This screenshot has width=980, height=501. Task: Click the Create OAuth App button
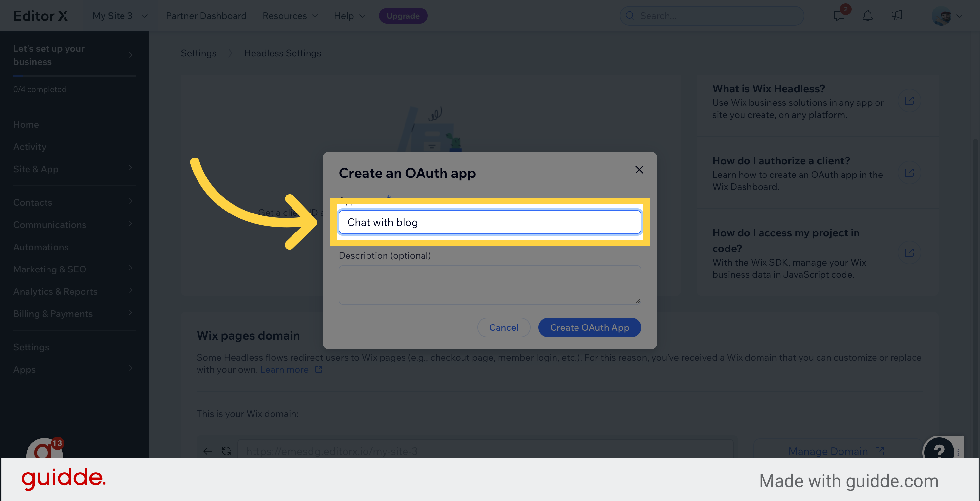point(589,327)
